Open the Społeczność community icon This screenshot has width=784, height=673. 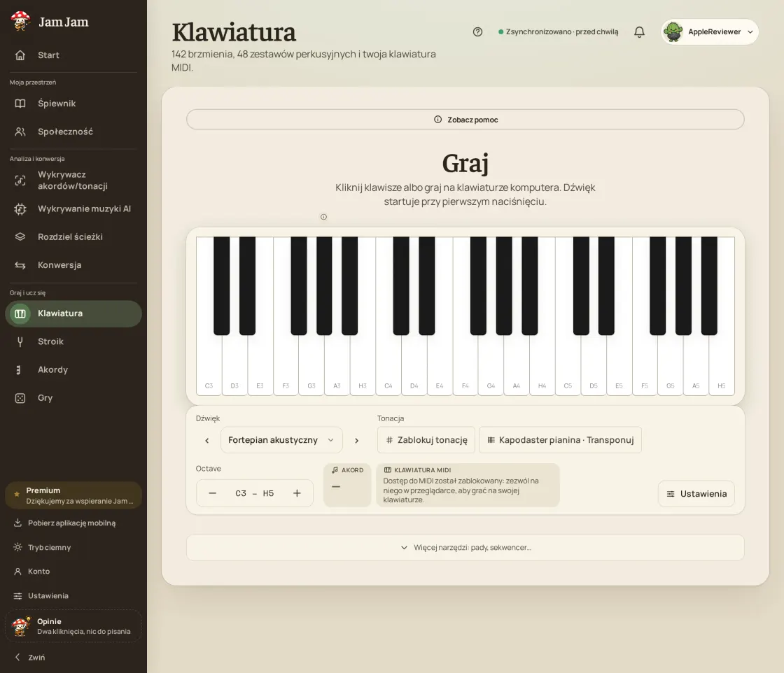20,132
